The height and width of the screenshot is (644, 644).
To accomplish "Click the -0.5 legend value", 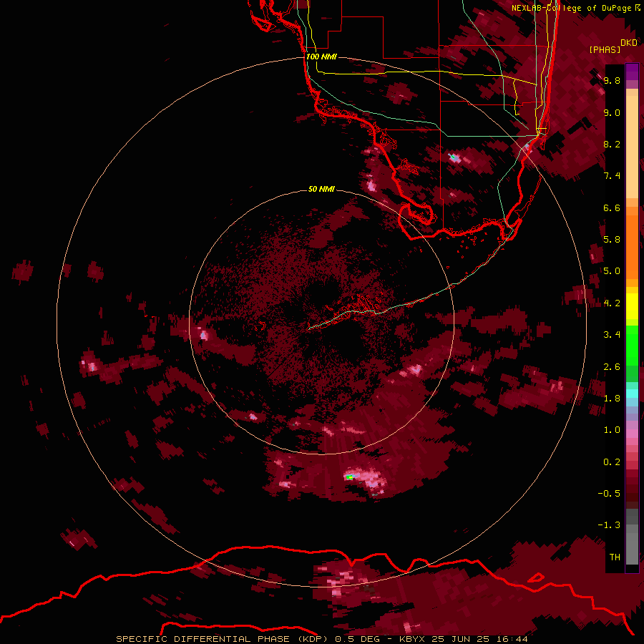I will (609, 494).
